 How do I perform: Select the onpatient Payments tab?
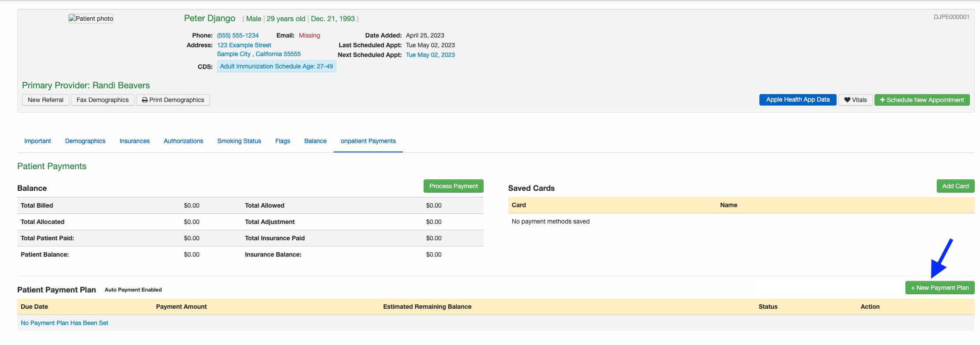pyautogui.click(x=368, y=141)
